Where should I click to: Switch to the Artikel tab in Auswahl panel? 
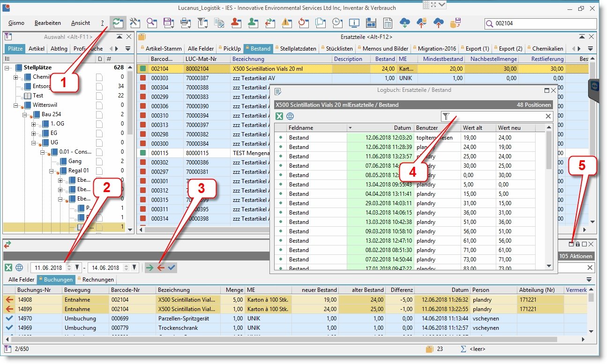37,48
